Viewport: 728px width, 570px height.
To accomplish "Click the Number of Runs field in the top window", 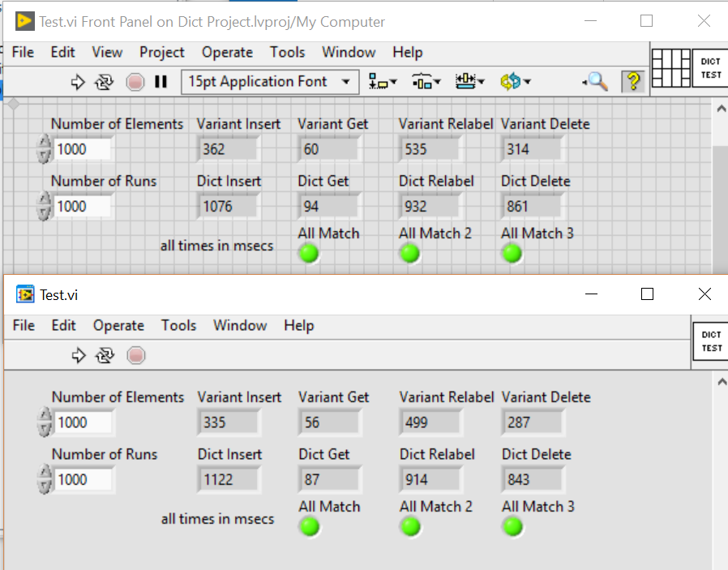I will click(82, 206).
